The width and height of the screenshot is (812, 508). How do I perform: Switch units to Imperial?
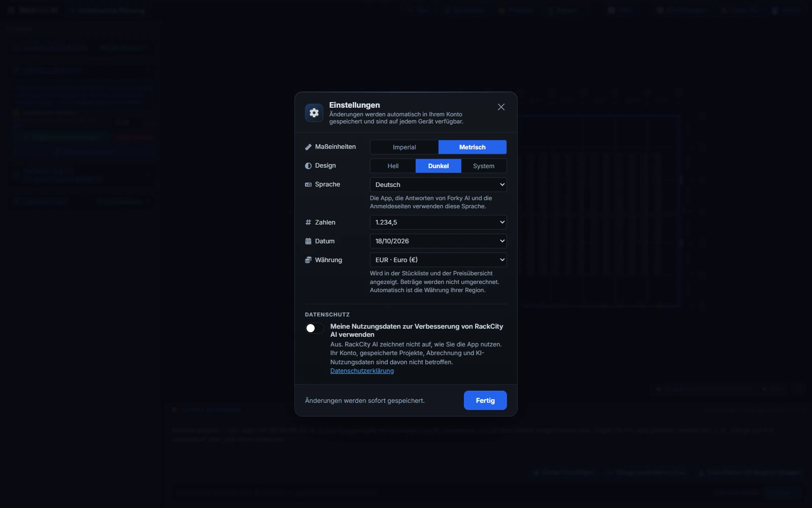tap(404, 147)
